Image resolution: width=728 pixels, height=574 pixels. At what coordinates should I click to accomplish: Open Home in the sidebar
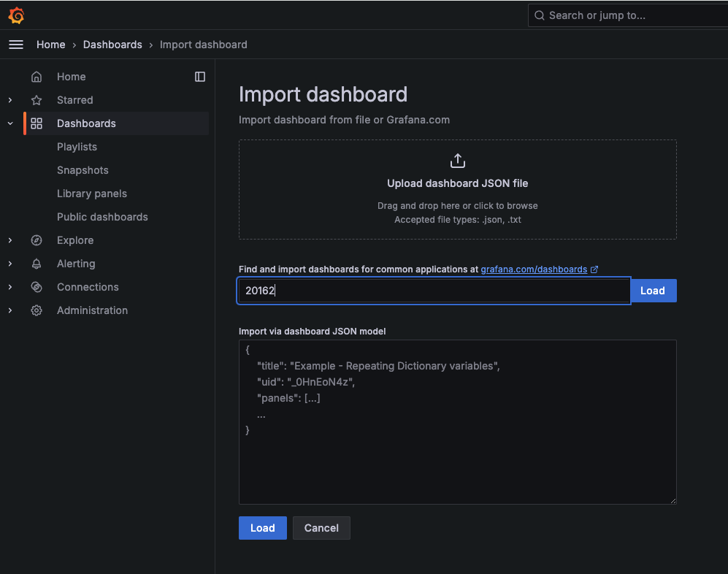(71, 77)
